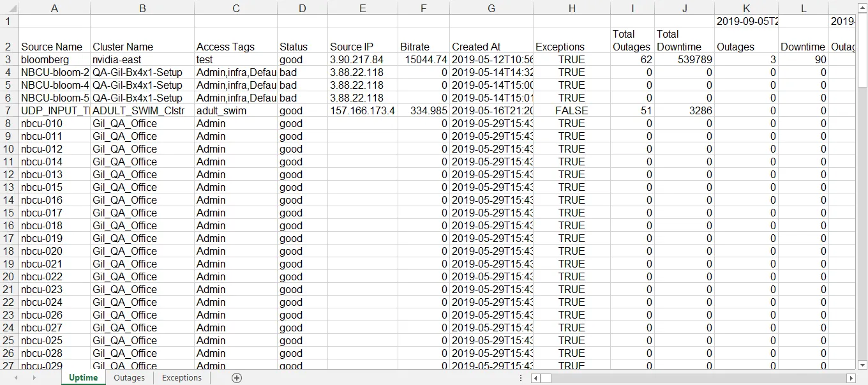Select the '3.90.217.84' IP cell
This screenshot has width=868, height=385.
[363, 59]
